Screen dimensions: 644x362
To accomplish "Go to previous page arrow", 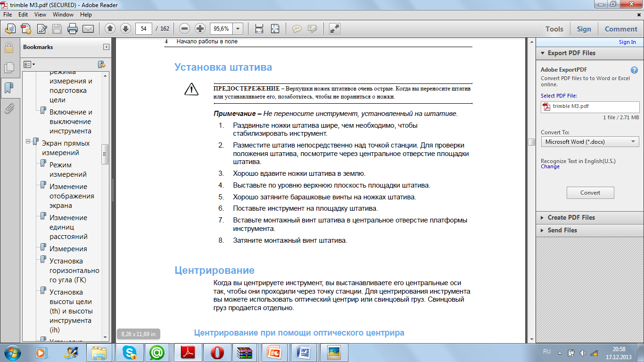I will 110,29.
